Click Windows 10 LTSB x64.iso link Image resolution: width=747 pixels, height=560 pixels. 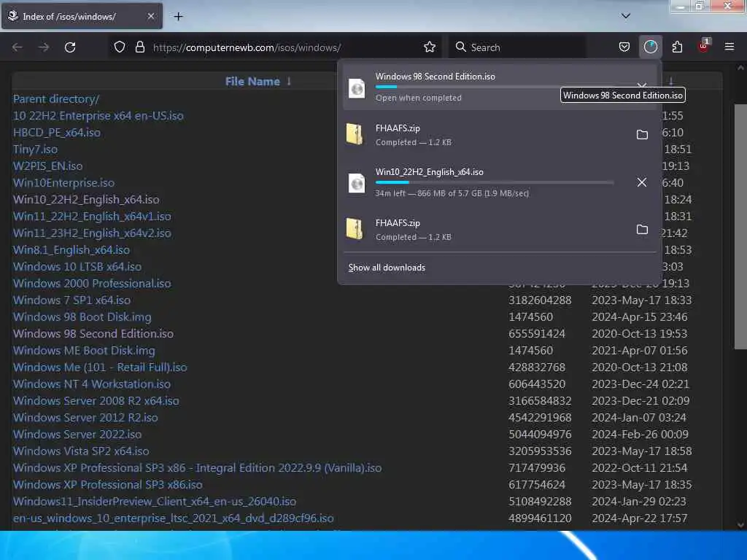tap(77, 267)
